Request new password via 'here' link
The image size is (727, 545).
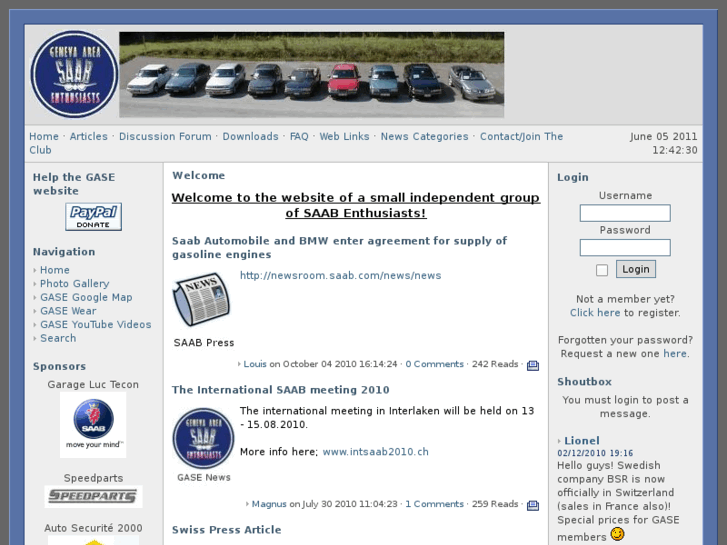click(675, 353)
